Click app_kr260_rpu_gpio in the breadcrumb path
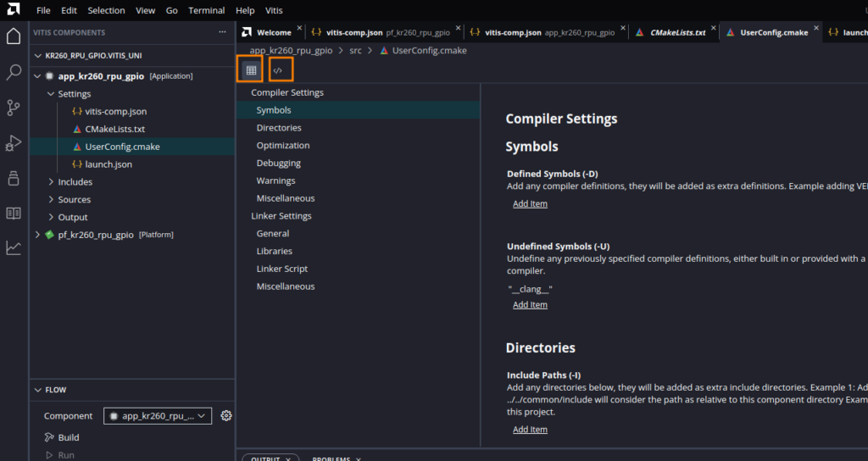Screen dimensions: 868x461 point(292,50)
